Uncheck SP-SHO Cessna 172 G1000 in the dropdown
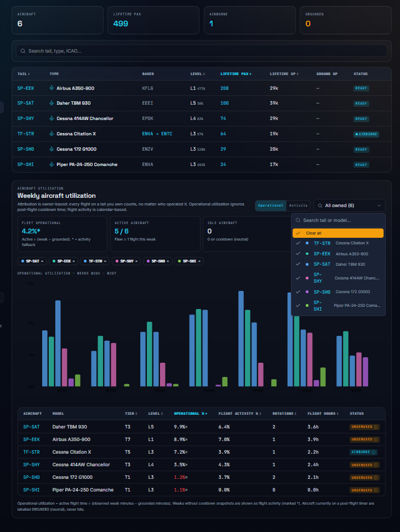The height and width of the screenshot is (532, 400). 338,292
